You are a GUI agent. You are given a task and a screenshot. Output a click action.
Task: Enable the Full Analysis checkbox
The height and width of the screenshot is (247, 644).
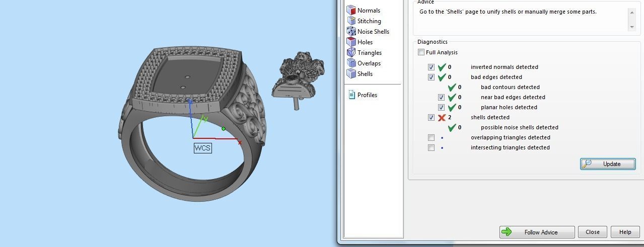pos(421,52)
